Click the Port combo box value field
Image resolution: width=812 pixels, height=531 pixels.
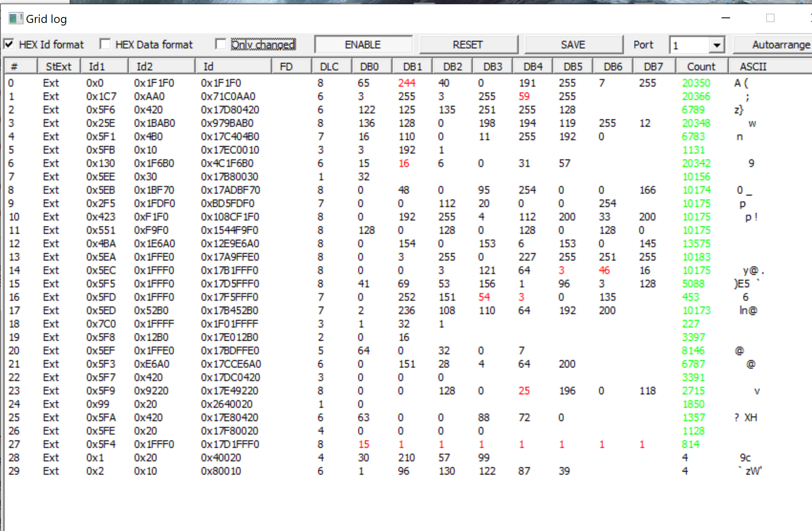click(690, 45)
